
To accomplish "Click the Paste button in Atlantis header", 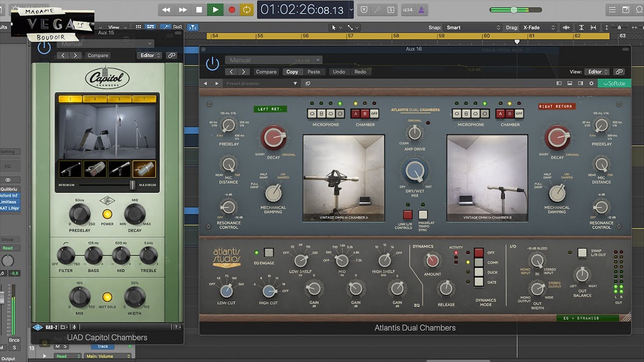I will [314, 72].
